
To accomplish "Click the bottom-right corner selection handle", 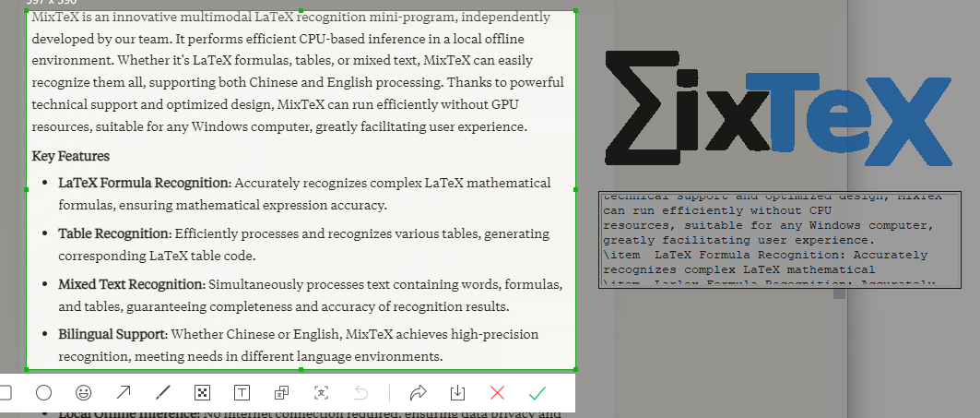I will 576,369.
